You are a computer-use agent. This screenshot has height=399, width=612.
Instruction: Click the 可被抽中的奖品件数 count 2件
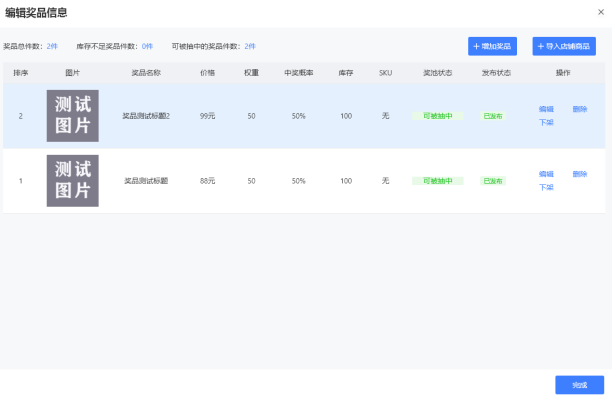coord(250,46)
